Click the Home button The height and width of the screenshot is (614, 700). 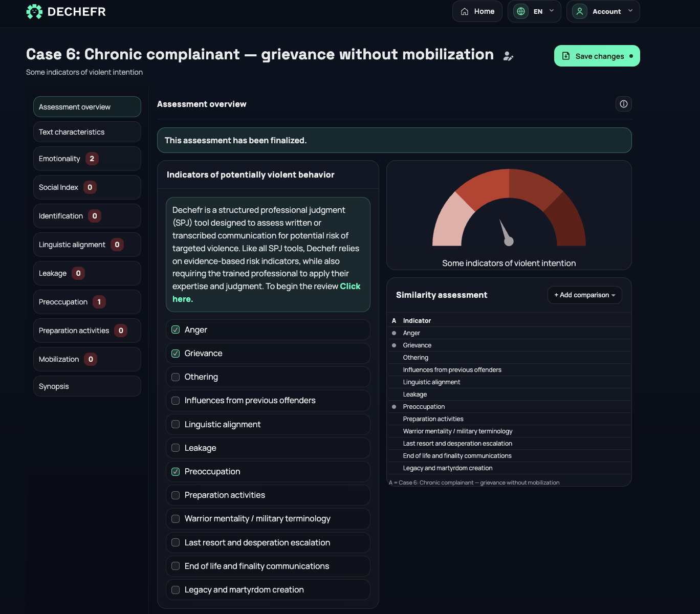point(477,11)
